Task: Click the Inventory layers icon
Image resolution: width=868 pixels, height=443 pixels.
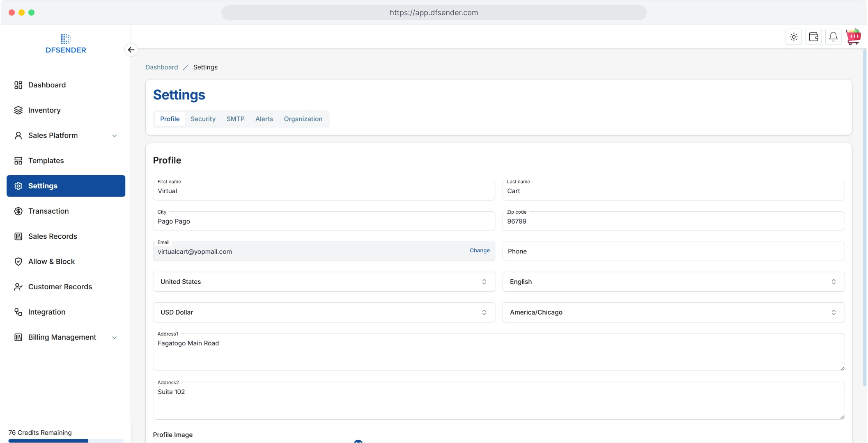Action: 18,110
